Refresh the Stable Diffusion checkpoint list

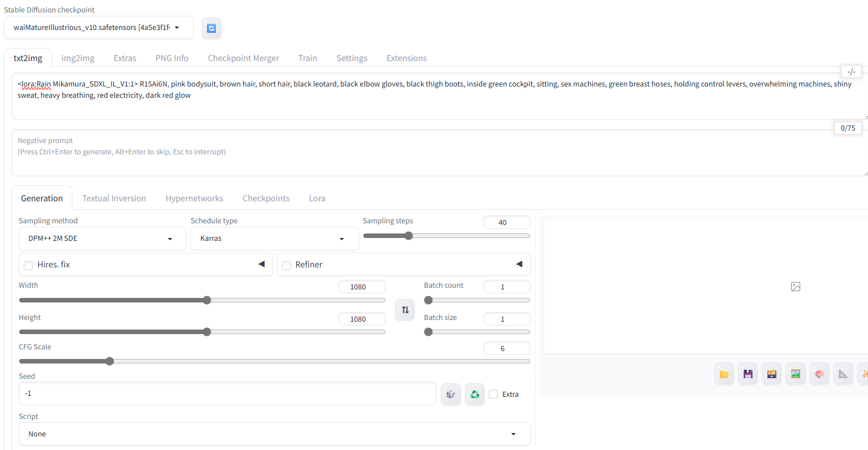coord(211,28)
